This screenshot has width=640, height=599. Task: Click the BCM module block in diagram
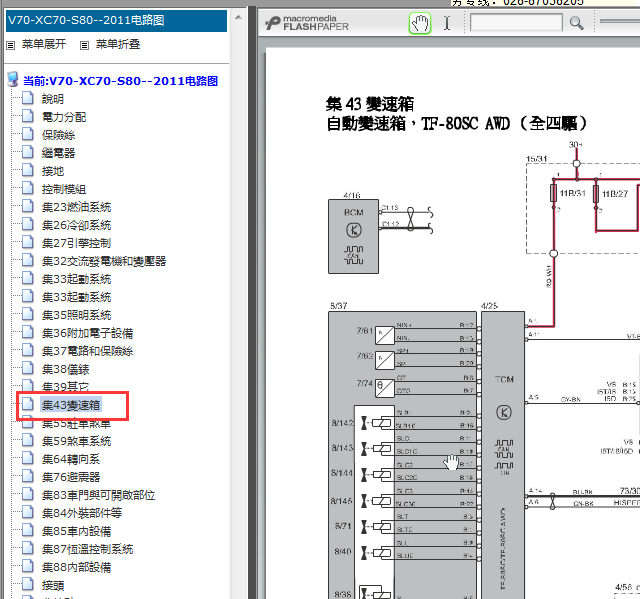coord(353,236)
